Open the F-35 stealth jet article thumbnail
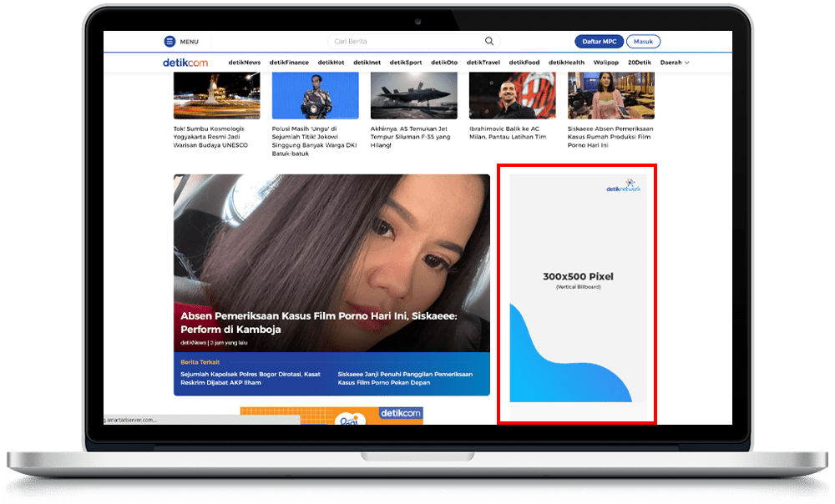Viewport: 835px width, 504px height. [413, 95]
